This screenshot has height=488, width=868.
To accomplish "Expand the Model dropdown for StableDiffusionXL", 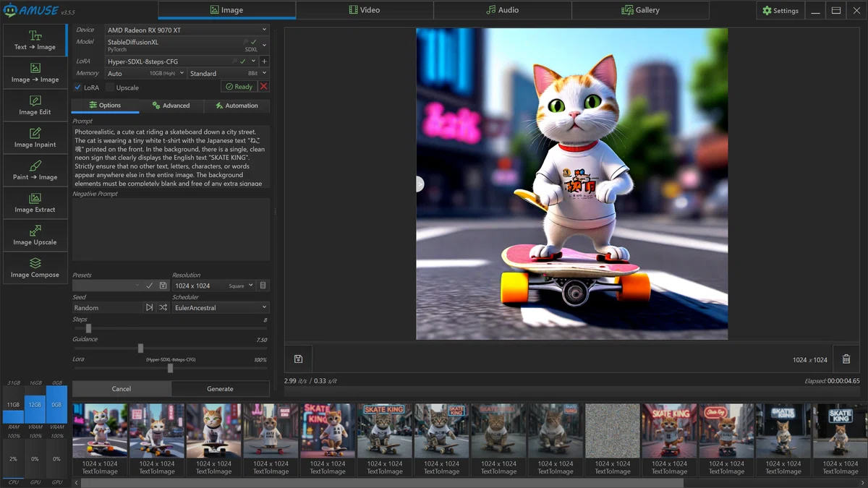I will coord(187,45).
